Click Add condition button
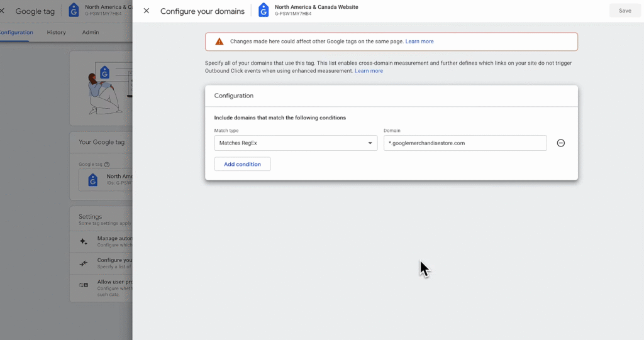 pos(242,164)
